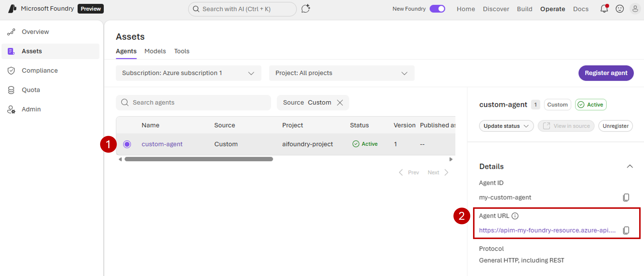Copy the Agent ID my-custom-agent
The height and width of the screenshot is (276, 644).
pyautogui.click(x=626, y=197)
